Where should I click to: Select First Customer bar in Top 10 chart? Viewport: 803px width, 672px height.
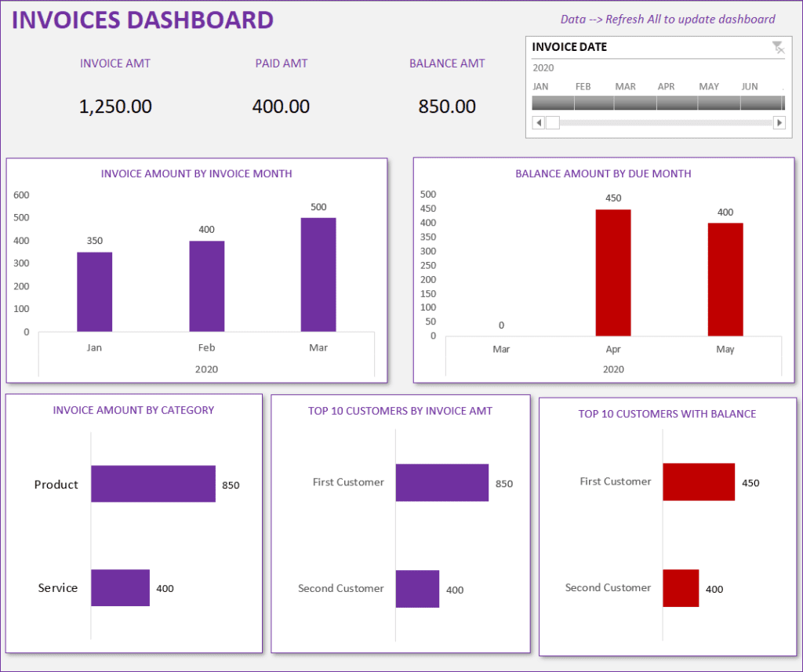pyautogui.click(x=443, y=482)
